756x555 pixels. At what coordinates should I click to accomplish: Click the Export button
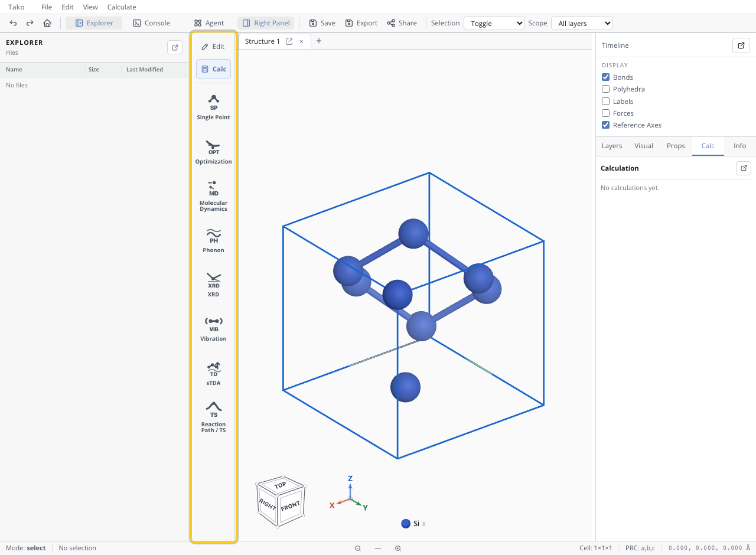tap(361, 23)
